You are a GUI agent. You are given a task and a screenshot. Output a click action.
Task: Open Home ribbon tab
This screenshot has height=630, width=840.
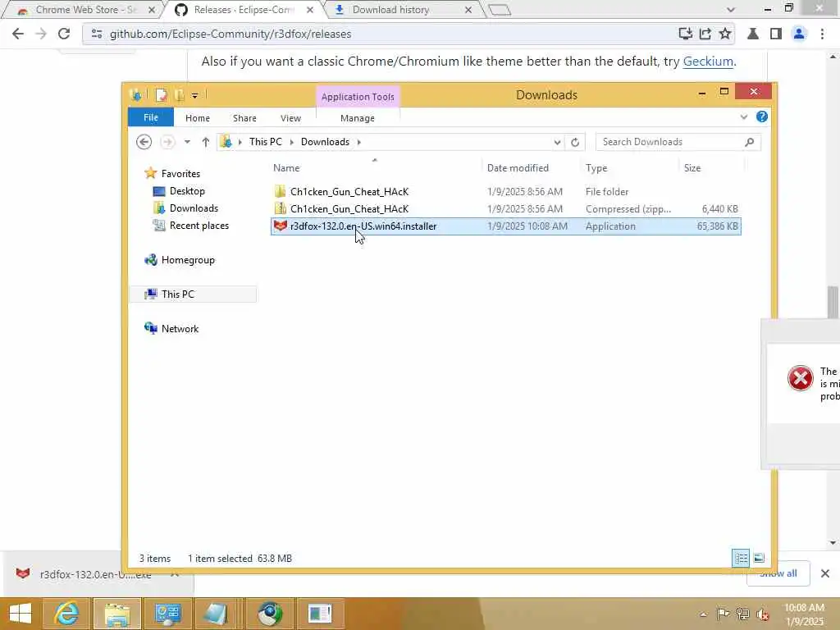pyautogui.click(x=198, y=118)
